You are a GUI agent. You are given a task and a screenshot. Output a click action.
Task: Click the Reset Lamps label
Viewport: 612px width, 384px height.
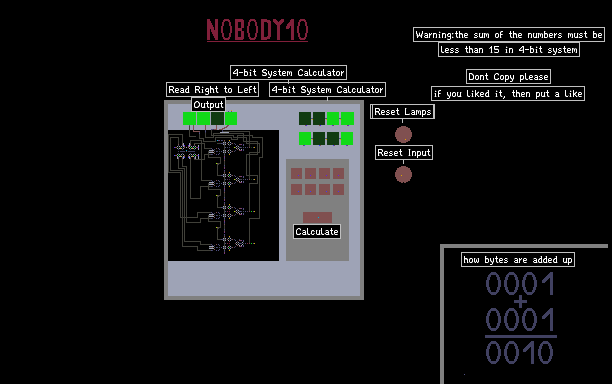(x=402, y=112)
